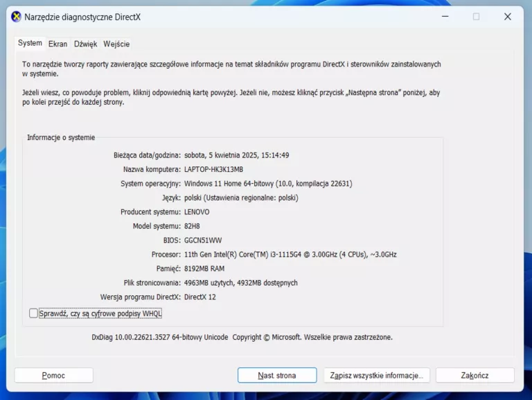
Task: Click the Nast strona button
Action: click(x=276, y=375)
